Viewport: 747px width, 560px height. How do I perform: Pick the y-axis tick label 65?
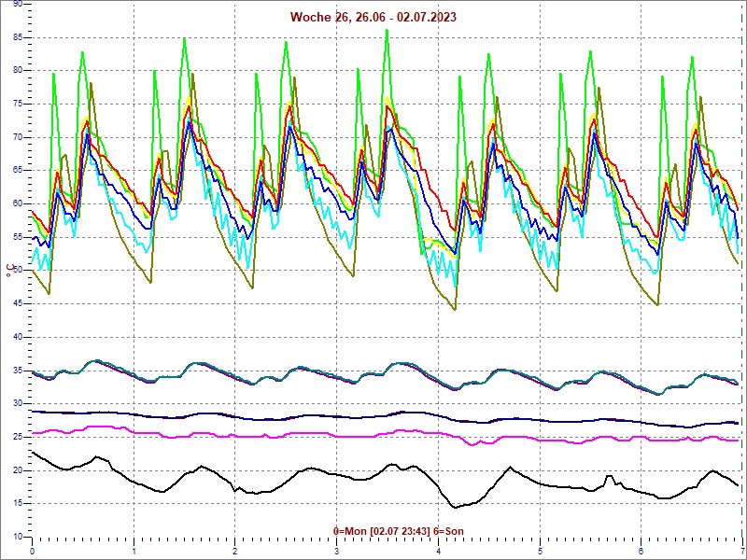[17, 171]
